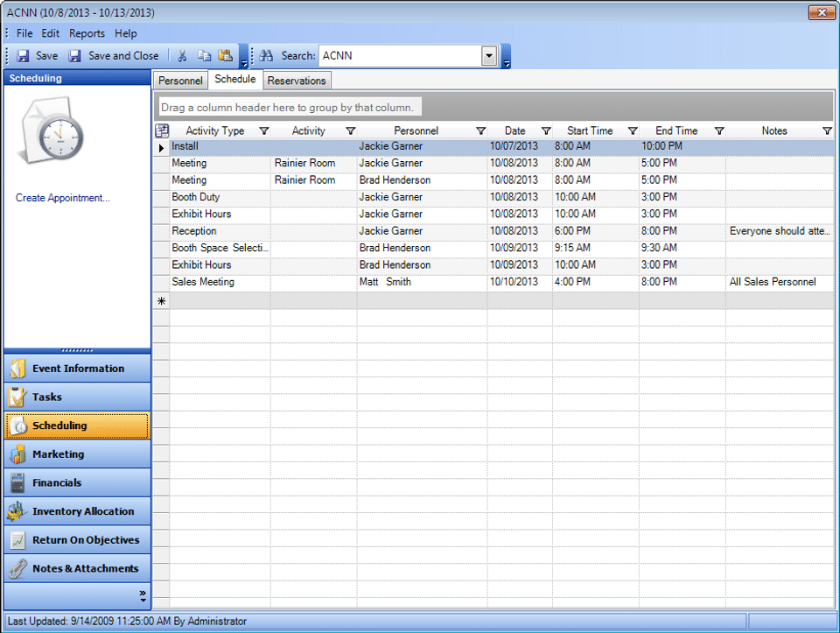Click the navigation pane splitter grip dots

pyautogui.click(x=77, y=350)
